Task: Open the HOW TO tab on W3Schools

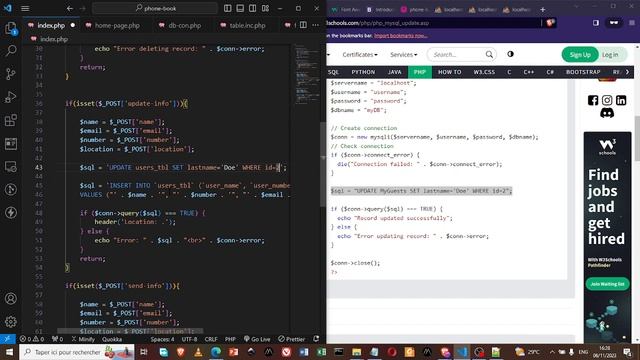Action: click(449, 72)
